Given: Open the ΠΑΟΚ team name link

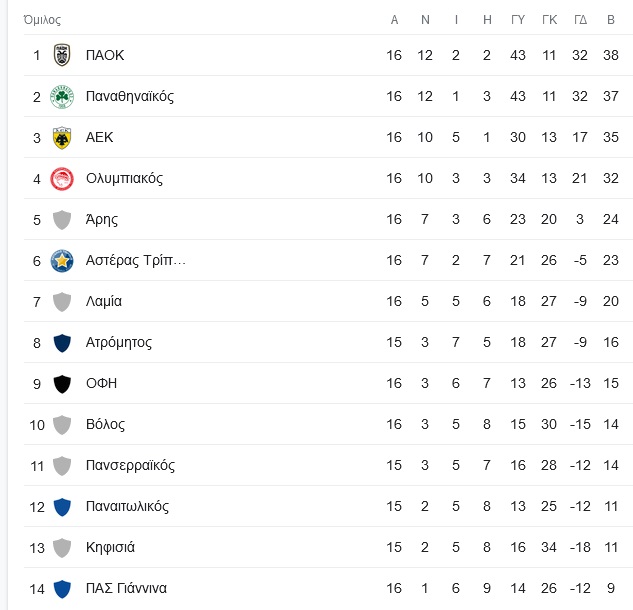Looking at the screenshot, I should click(105, 55).
